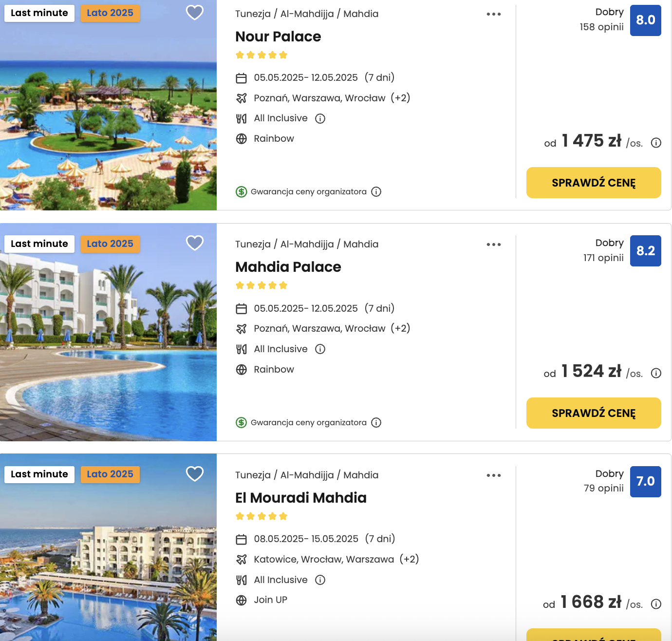Screen dimensions: 672x641
Task: Show price info icon next to 1 475 zł
Action: [656, 143]
